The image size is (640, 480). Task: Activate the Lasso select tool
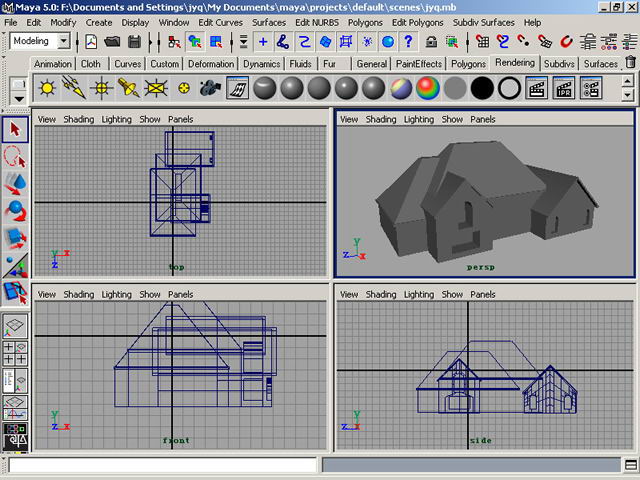[x=14, y=156]
